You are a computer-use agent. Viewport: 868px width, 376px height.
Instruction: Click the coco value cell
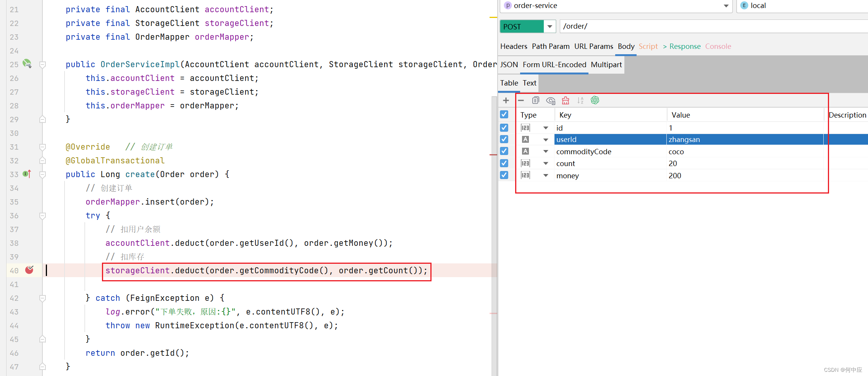tap(745, 152)
